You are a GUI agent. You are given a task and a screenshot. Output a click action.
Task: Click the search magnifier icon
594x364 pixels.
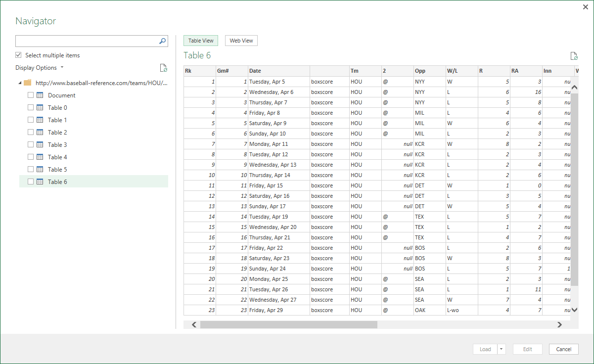tap(163, 41)
